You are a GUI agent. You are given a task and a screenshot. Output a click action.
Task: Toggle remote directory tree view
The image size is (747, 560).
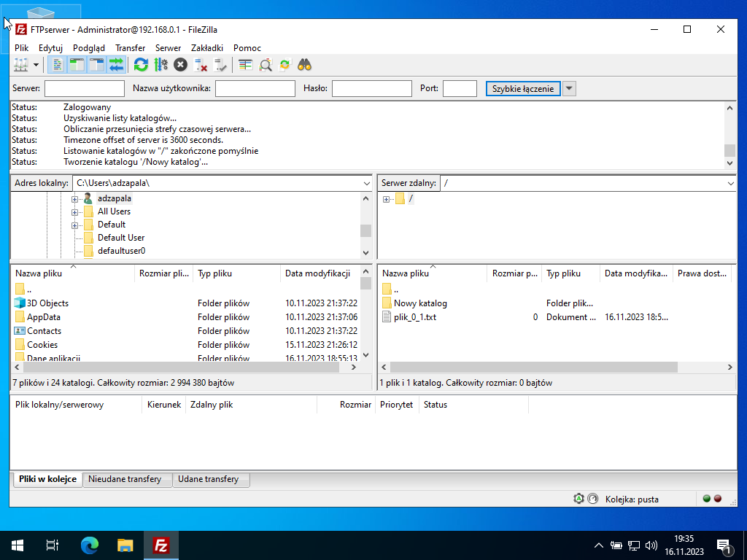(x=97, y=65)
